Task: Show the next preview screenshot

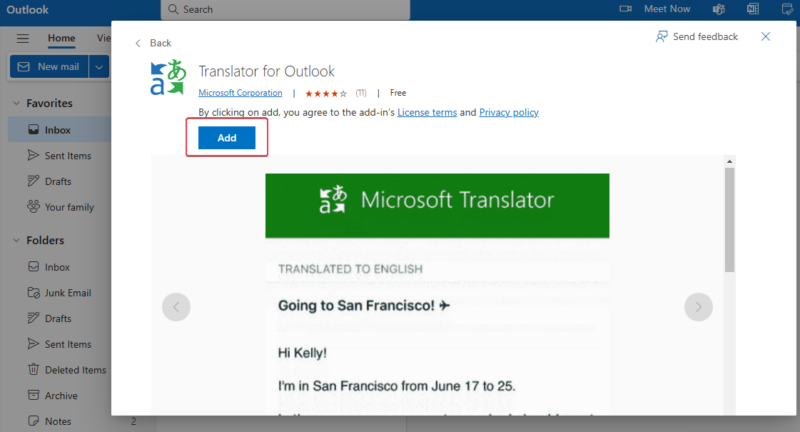Action: point(698,307)
